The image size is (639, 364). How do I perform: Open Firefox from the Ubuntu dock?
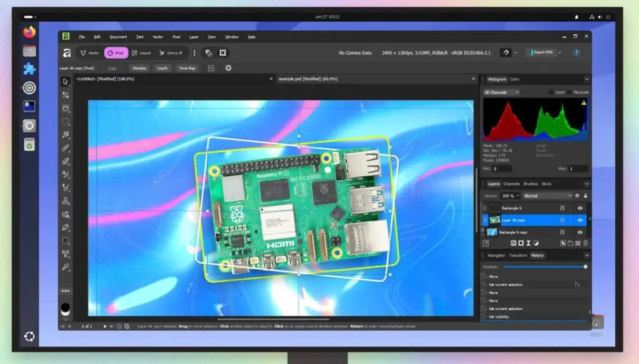pyautogui.click(x=29, y=32)
